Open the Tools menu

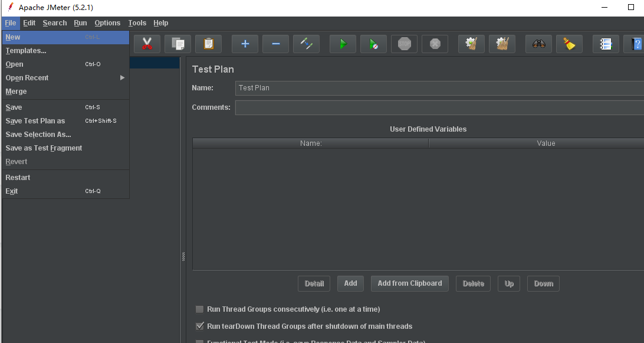(137, 23)
